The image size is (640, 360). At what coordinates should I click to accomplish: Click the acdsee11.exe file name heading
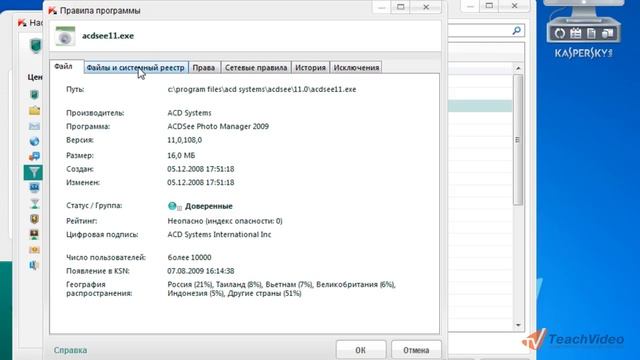tap(108, 36)
